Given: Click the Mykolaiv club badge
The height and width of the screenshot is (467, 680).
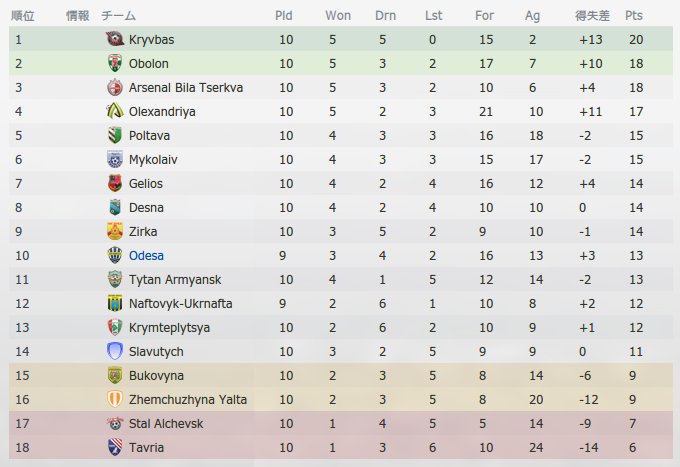Looking at the screenshot, I should click(114, 159).
